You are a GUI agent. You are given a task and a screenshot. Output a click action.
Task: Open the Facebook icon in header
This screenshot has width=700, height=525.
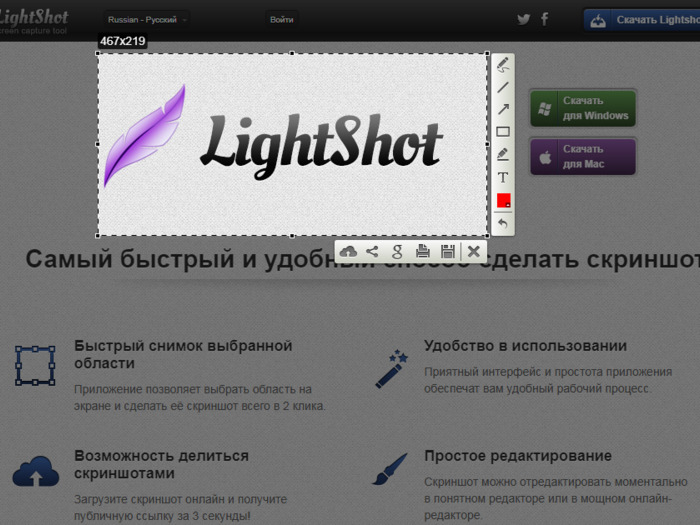(545, 19)
